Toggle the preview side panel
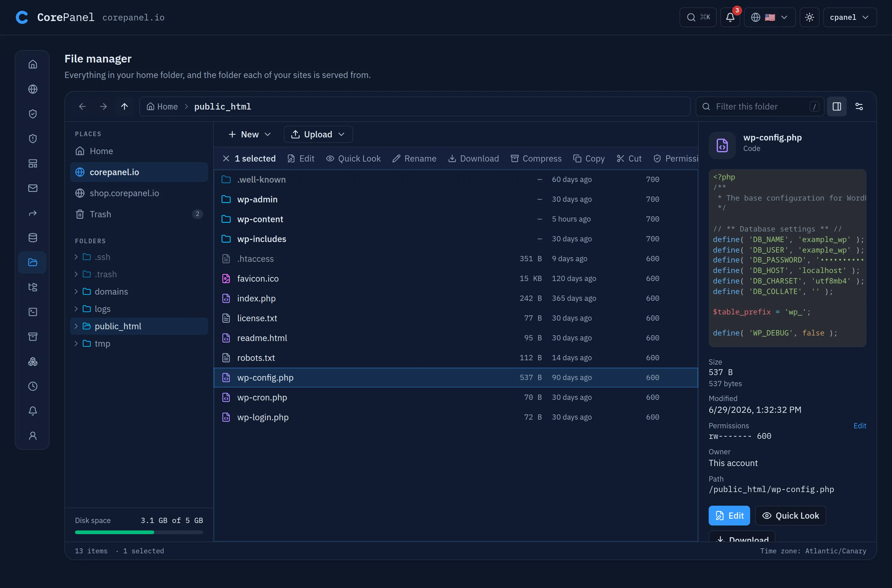The height and width of the screenshot is (588, 892). [837, 106]
